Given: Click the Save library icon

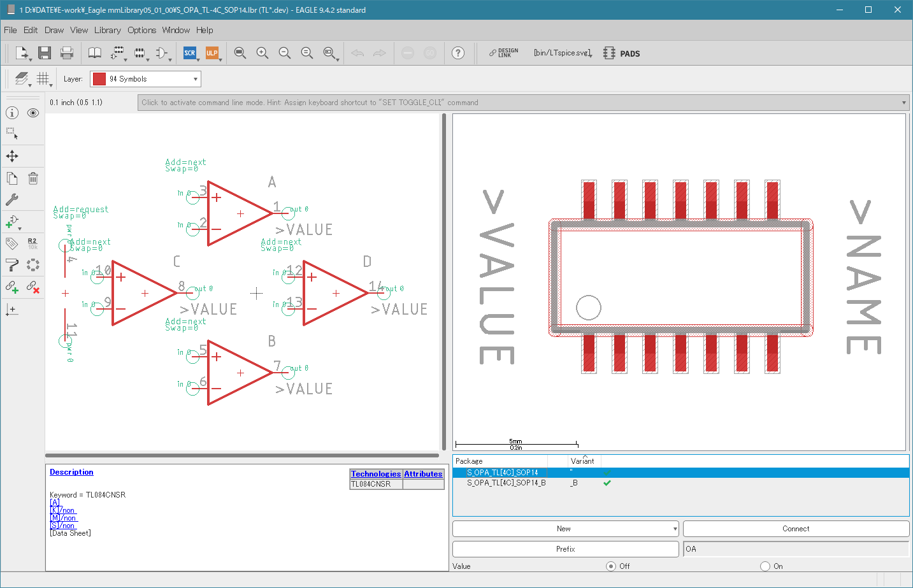Looking at the screenshot, I should (44, 53).
